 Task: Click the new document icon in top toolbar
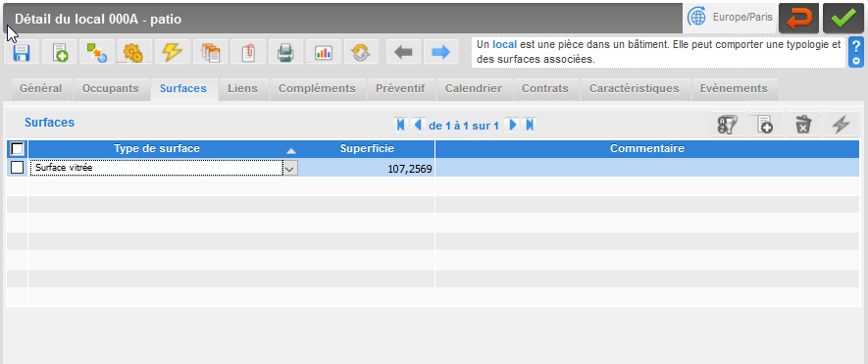(x=60, y=52)
